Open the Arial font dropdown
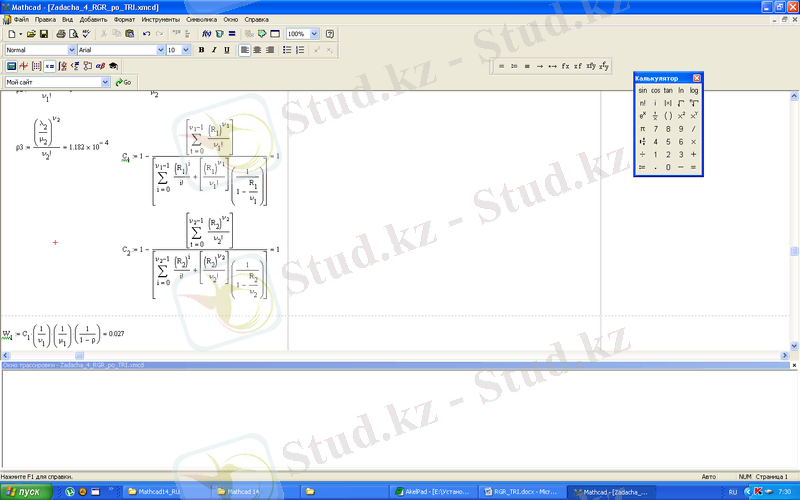The width and height of the screenshot is (800, 500). (161, 50)
